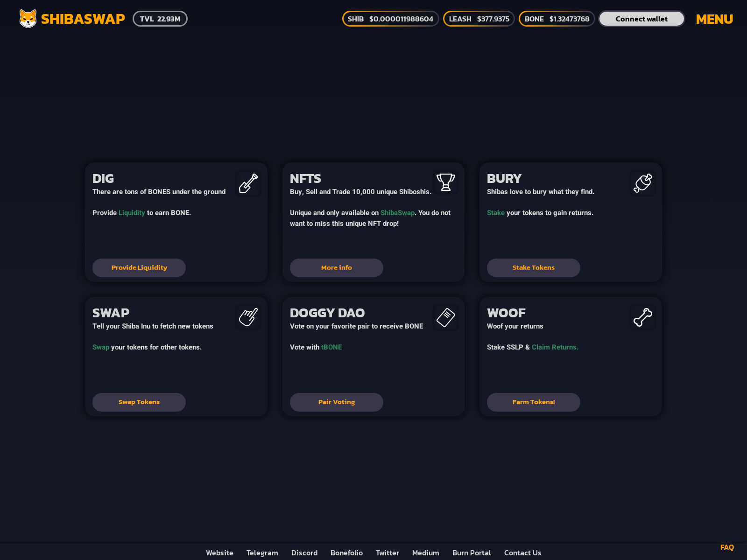Click the WOOF bone icon
The image size is (747, 560).
[643, 317]
